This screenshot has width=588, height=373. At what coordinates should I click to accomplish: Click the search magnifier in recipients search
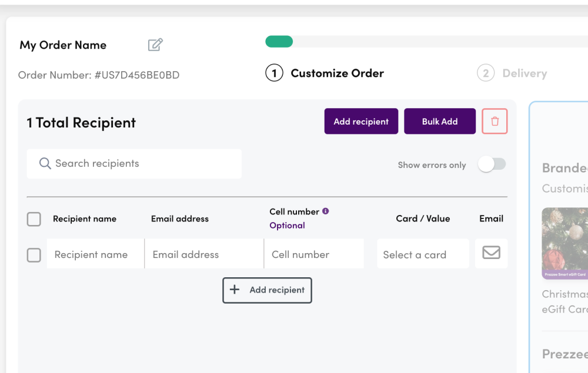tap(45, 163)
